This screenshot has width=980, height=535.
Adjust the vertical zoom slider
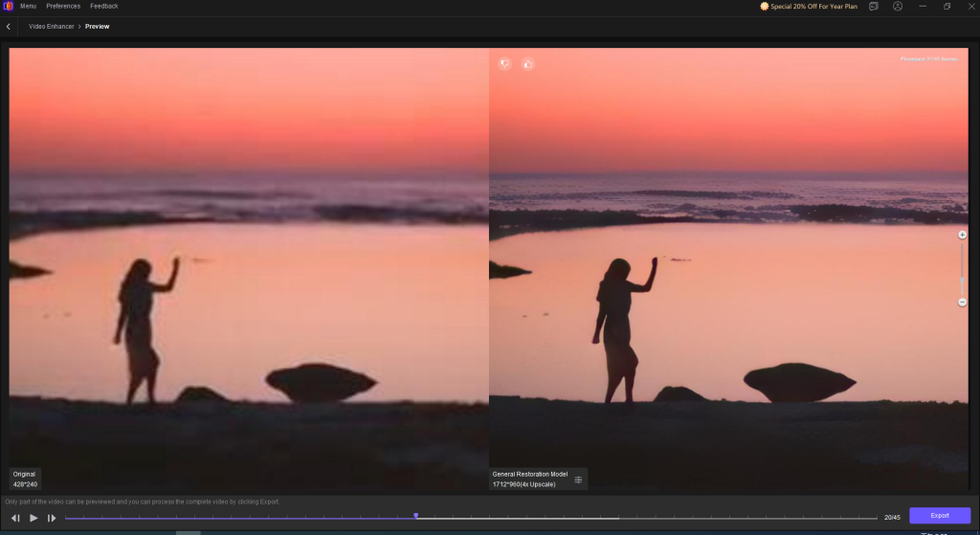click(x=963, y=269)
